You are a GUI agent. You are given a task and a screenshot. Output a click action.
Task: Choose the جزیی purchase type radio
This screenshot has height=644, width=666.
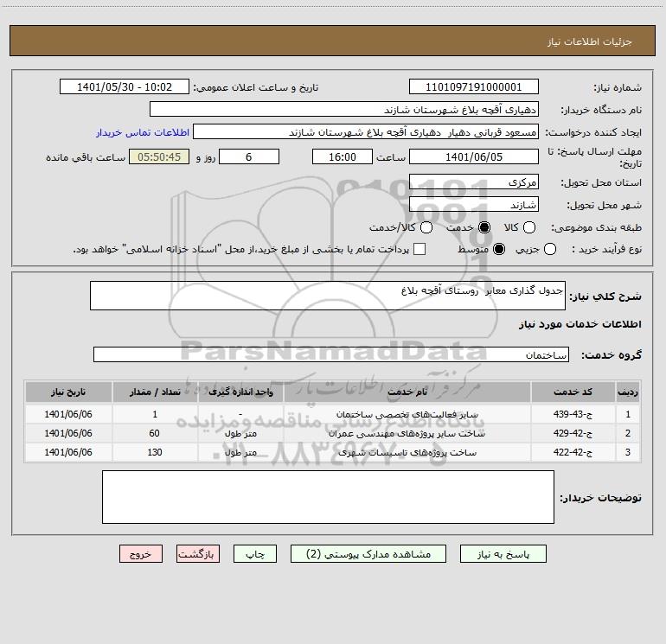(x=550, y=249)
